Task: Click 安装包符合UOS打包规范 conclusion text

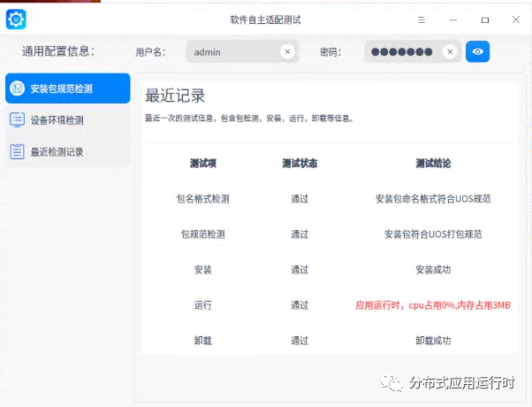Action: point(433,234)
